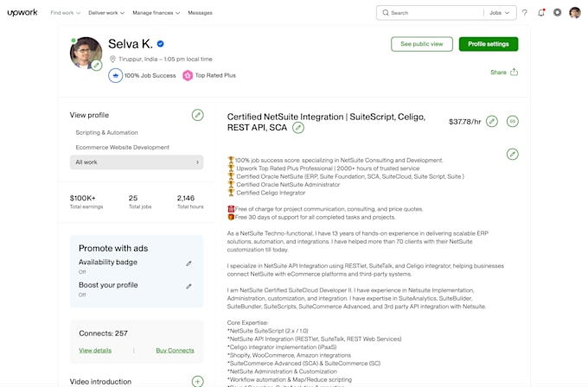Click the share upload icon
588x387 pixels.
[514, 72]
